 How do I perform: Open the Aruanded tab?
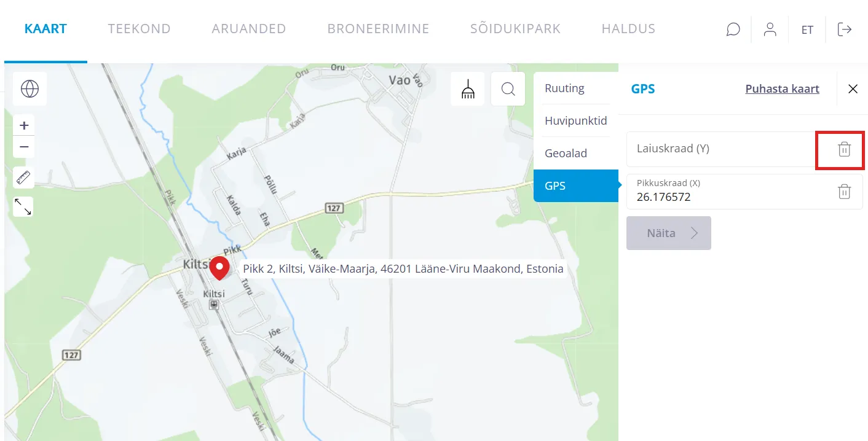click(x=249, y=29)
